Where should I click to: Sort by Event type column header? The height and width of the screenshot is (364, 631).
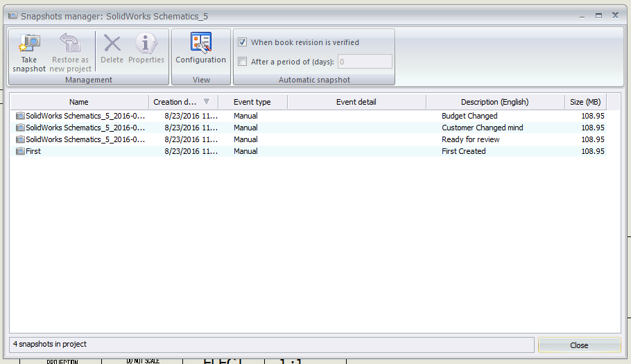[252, 102]
